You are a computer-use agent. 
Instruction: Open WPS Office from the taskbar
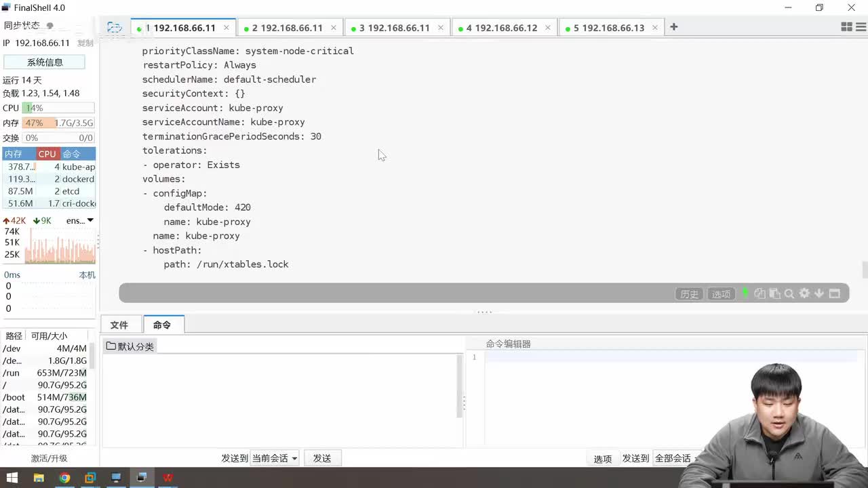[167, 478]
